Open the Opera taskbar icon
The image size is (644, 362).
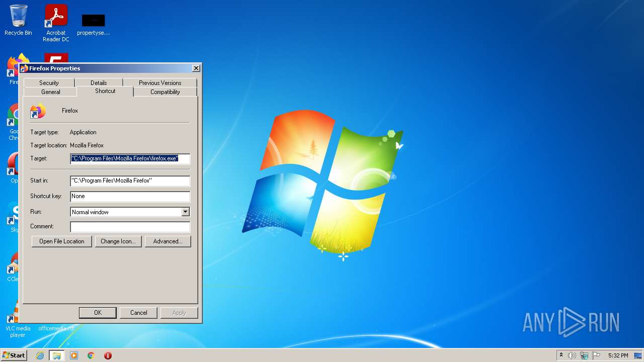pos(108,355)
